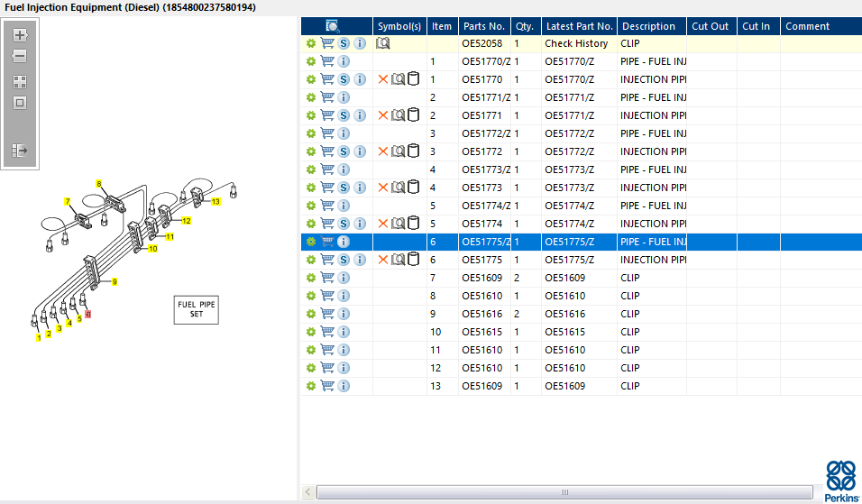The width and height of the screenshot is (862, 504).
Task: Sort by Parts No. column header
Action: coord(484,26)
